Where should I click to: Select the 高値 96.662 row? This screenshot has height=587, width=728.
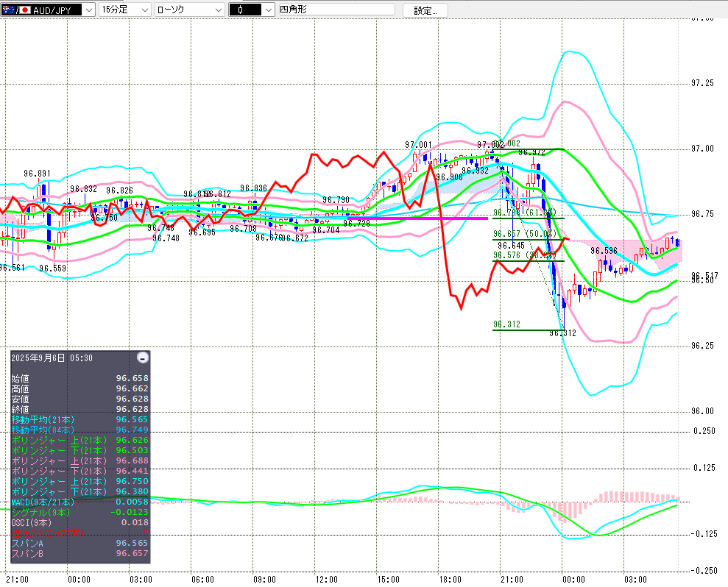(79, 388)
